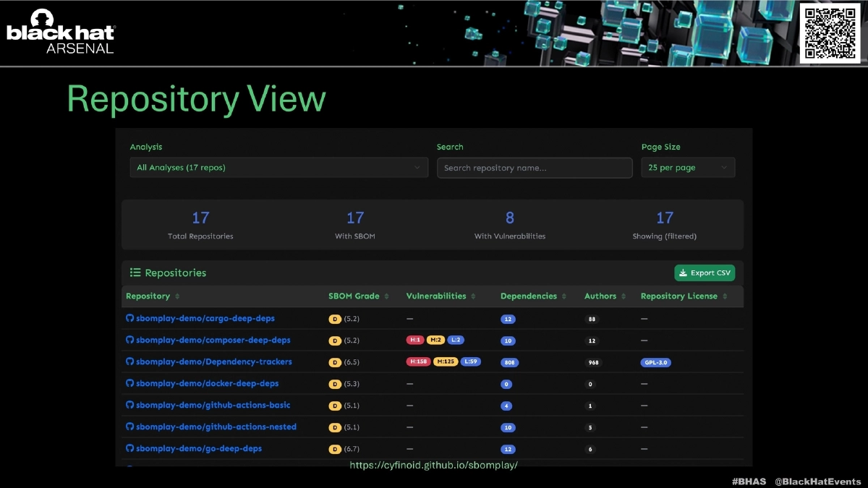868x488 pixels.
Task: Click GitHub icon beside Dependency-trackers repository
Action: [130, 361]
